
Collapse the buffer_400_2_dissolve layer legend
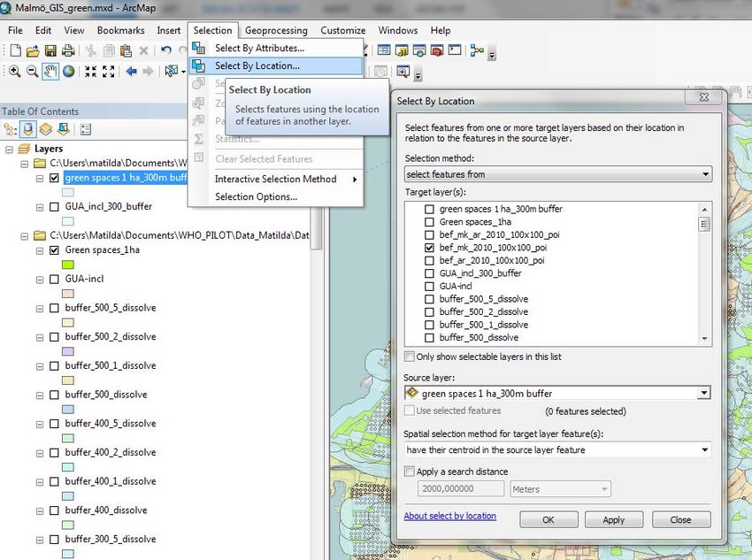click(39, 453)
